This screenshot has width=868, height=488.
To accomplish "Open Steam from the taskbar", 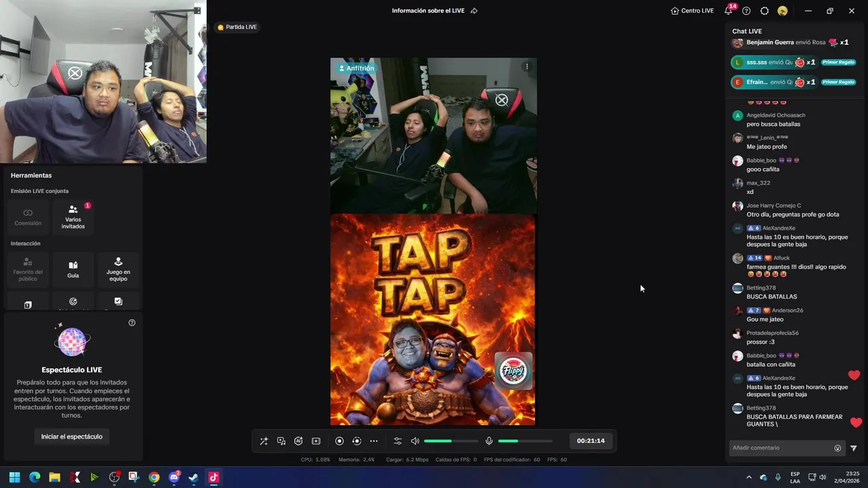I will [193, 477].
